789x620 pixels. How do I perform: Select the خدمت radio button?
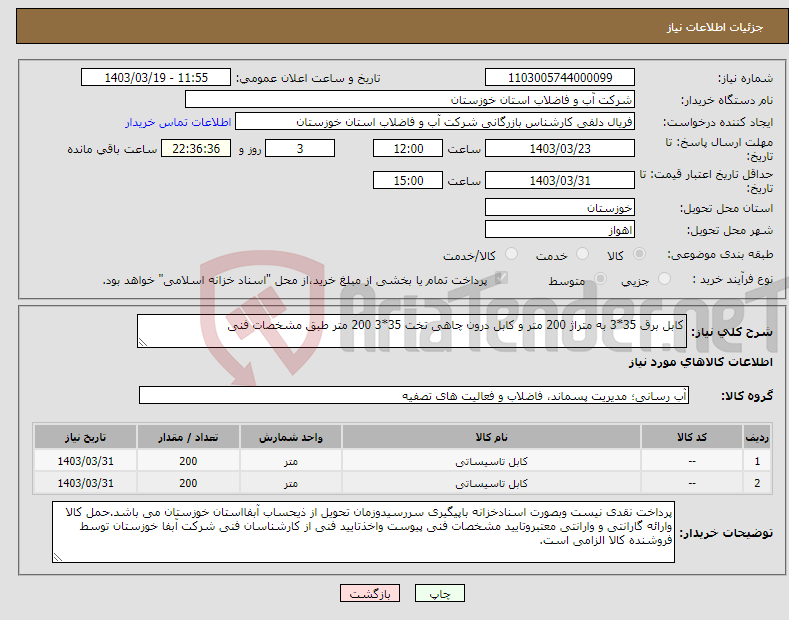click(582, 254)
